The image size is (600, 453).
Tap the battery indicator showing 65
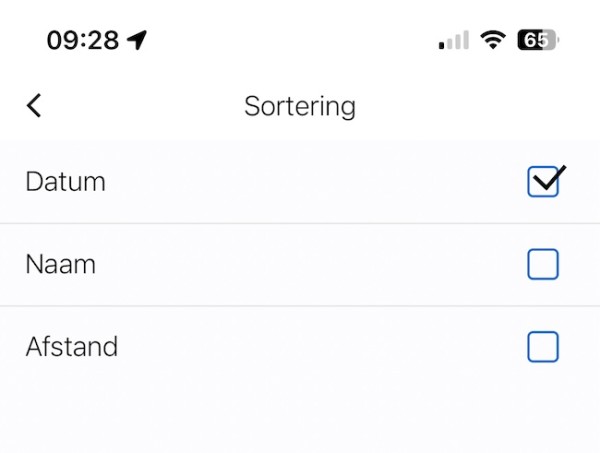[x=537, y=40]
